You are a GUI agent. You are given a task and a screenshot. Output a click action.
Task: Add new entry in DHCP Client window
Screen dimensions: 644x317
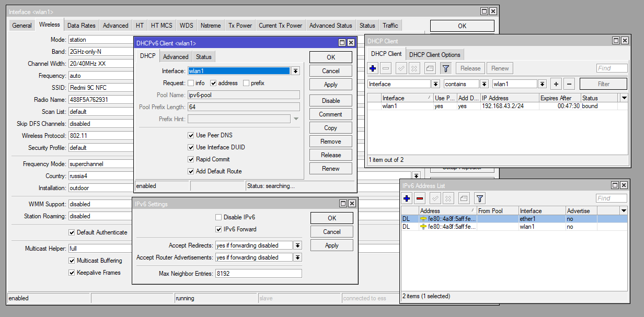point(373,68)
